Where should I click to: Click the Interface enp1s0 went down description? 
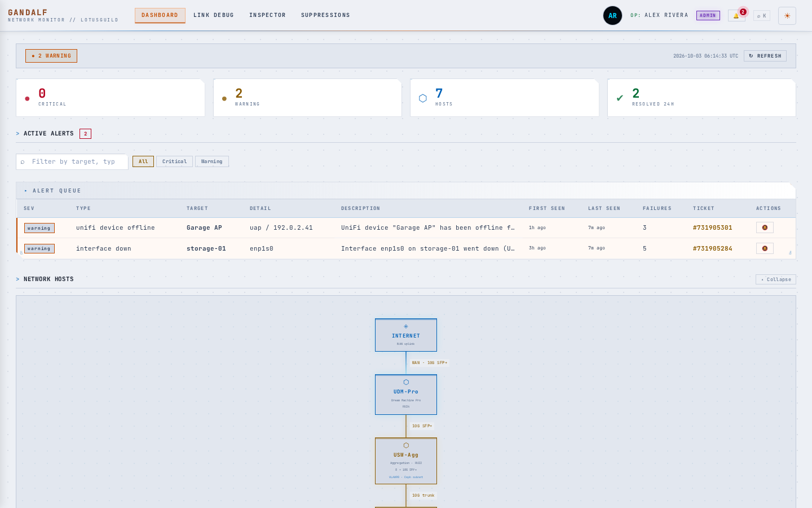pos(428,248)
